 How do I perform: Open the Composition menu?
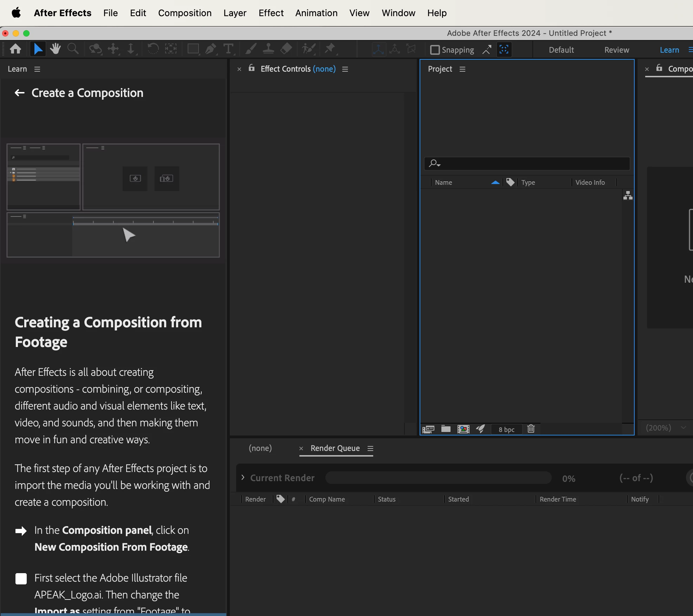(x=184, y=13)
